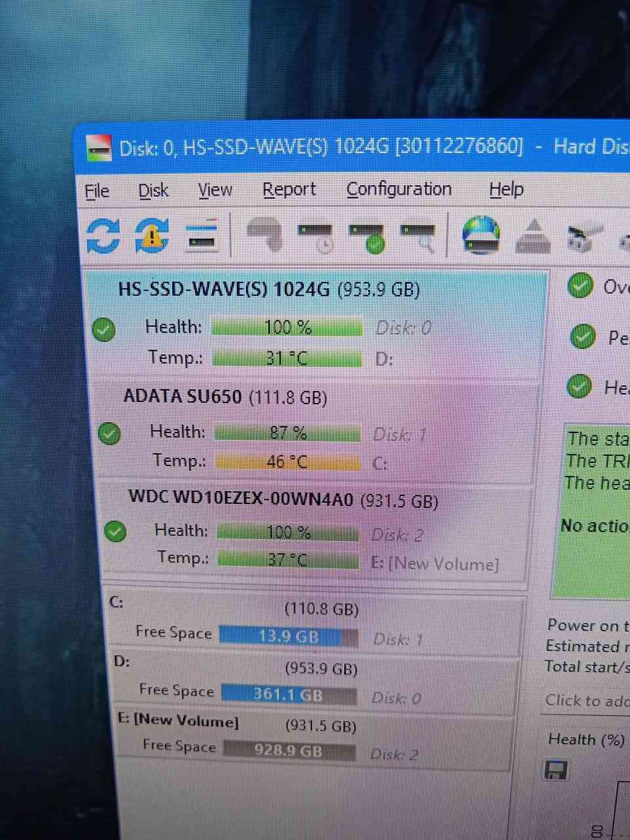Click the "Total start/s" label text
This screenshot has height=840, width=630.
click(x=587, y=667)
